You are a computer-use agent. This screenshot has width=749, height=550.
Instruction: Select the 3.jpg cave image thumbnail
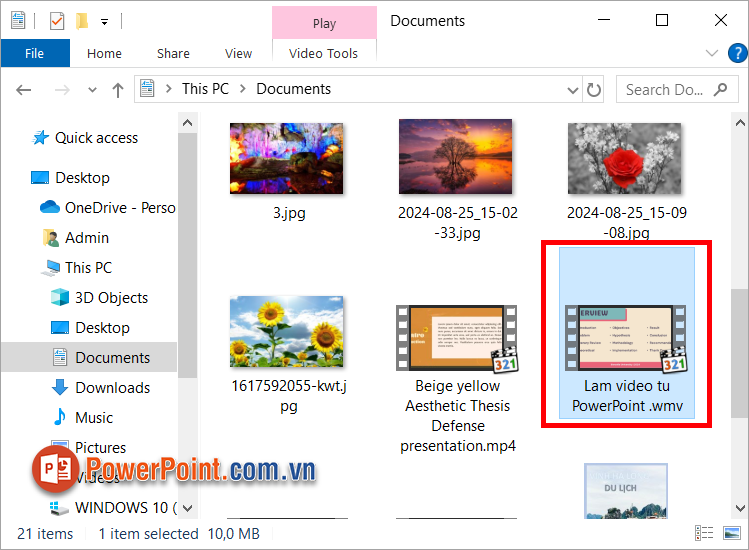point(287,158)
